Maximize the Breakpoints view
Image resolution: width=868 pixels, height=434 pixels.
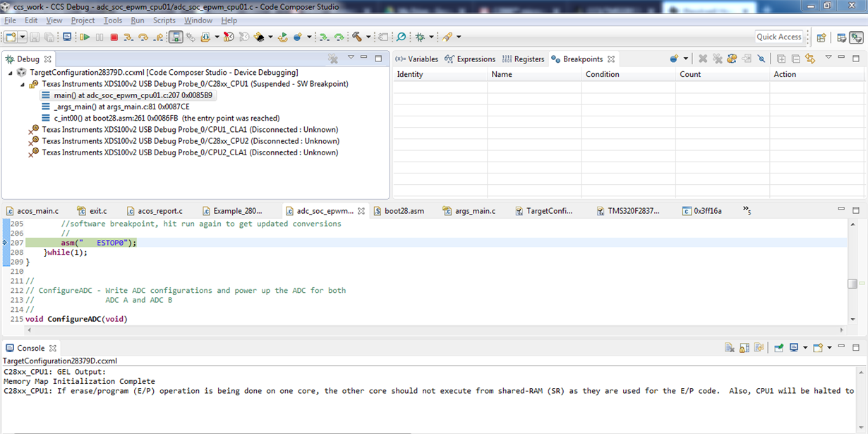coord(856,59)
